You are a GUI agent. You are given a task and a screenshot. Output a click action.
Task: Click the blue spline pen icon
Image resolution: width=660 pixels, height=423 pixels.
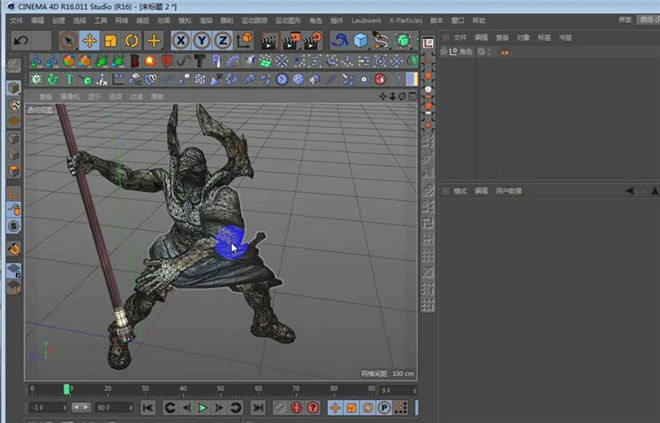[340, 40]
